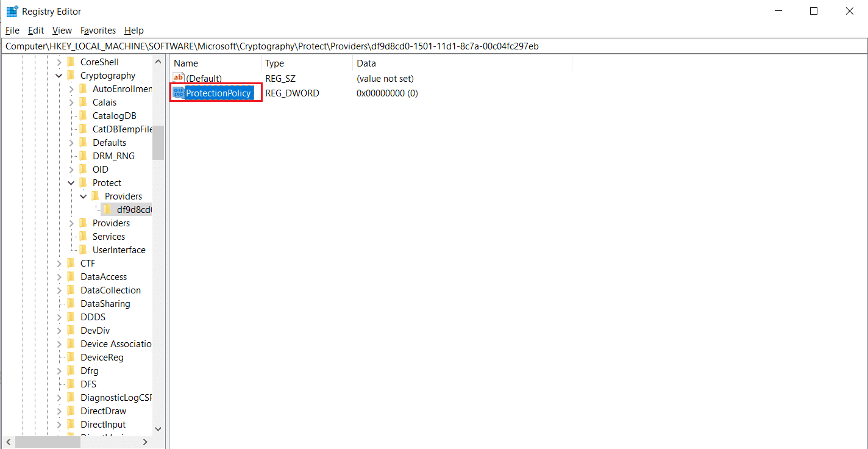Image resolution: width=868 pixels, height=449 pixels.
Task: Click the DeviceReg folder icon
Action: pyautogui.click(x=71, y=357)
